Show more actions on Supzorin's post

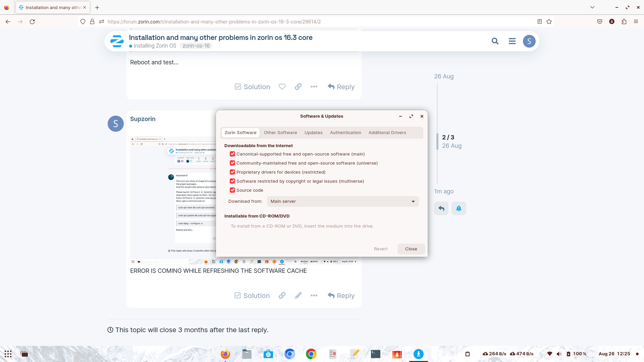coord(314,295)
